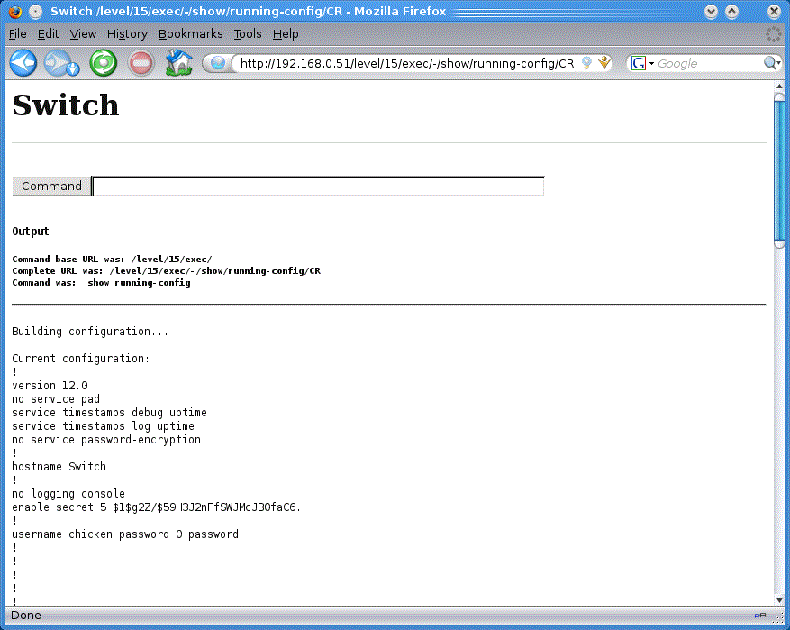The image size is (790, 630).
Task: Minimize the Firefox window
Action: [711, 12]
